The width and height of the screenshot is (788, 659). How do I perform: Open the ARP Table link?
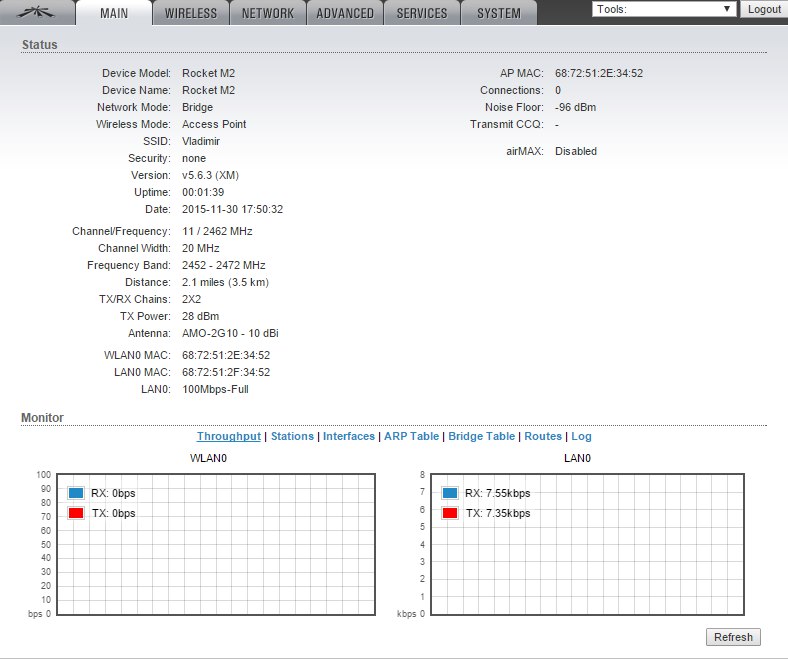411,436
